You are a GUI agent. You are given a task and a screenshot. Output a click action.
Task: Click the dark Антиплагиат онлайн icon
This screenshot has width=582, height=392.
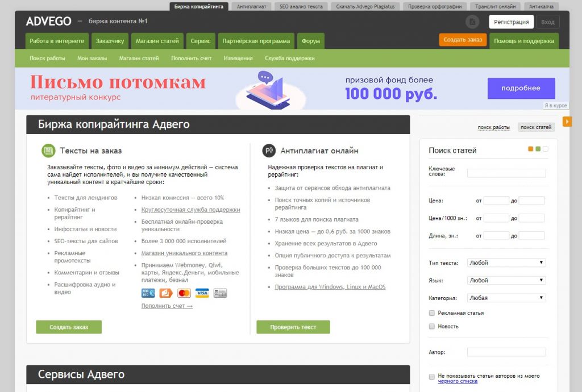pyautogui.click(x=269, y=151)
